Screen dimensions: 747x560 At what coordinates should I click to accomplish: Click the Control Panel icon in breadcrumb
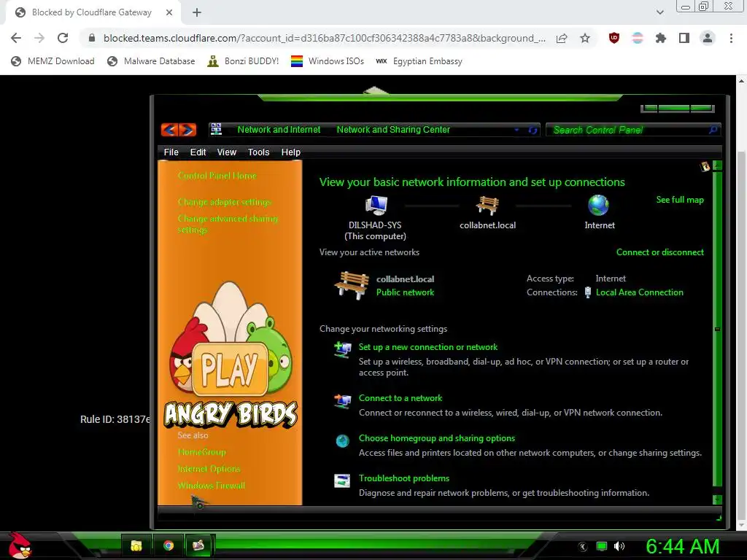click(216, 129)
